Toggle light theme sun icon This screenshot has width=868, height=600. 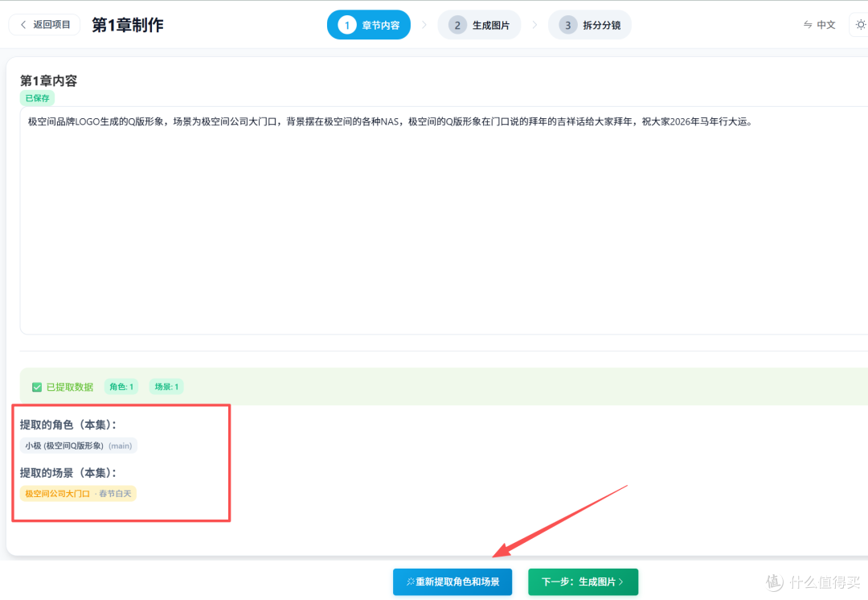click(860, 25)
